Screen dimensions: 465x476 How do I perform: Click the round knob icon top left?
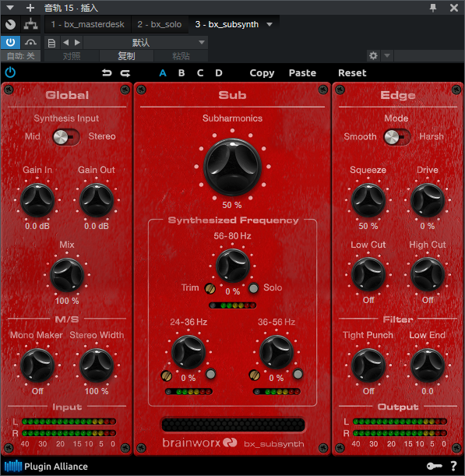click(11, 24)
